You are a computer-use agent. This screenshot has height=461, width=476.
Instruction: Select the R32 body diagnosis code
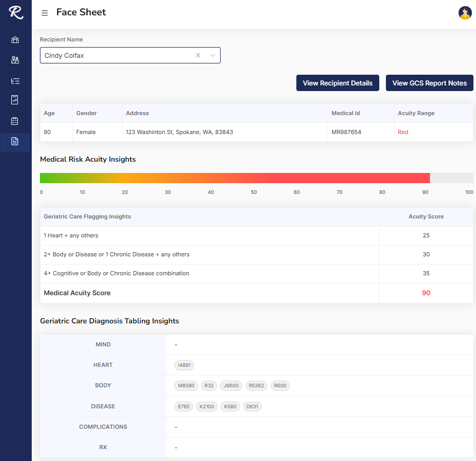209,385
